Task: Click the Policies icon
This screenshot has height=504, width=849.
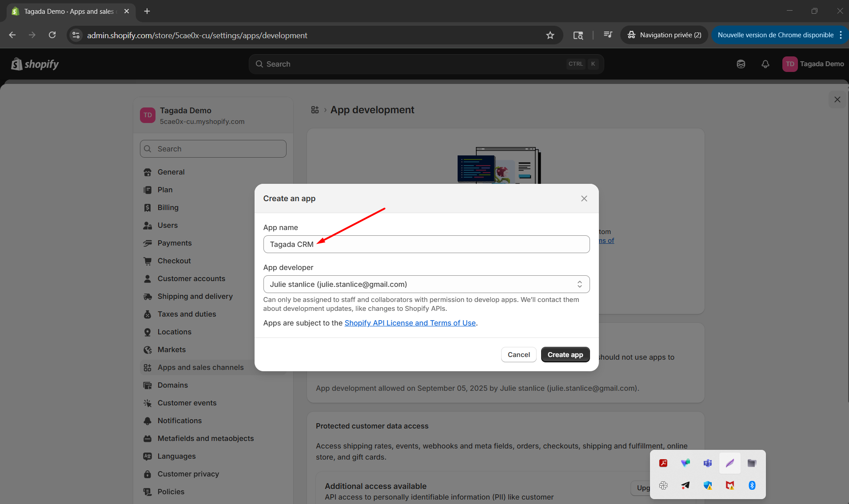Action: pos(147,492)
